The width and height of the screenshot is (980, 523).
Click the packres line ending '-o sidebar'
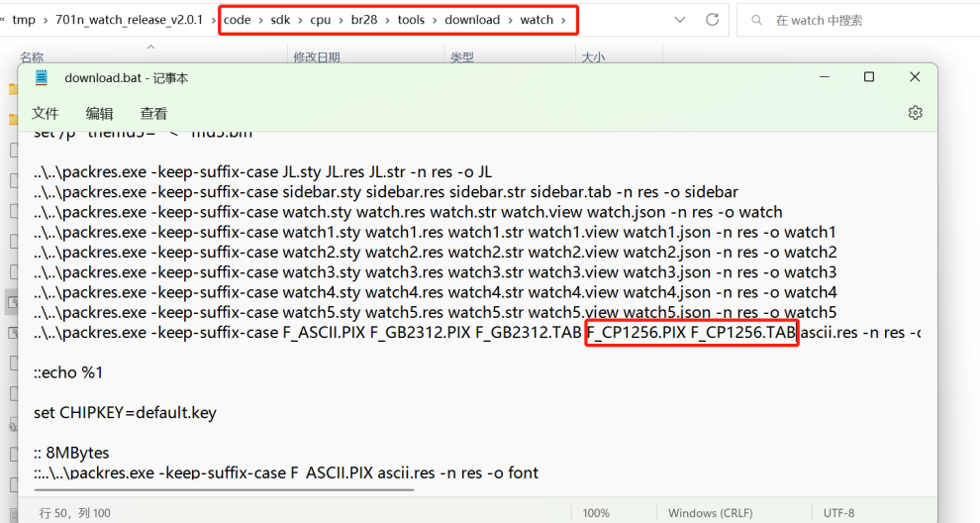(x=386, y=192)
